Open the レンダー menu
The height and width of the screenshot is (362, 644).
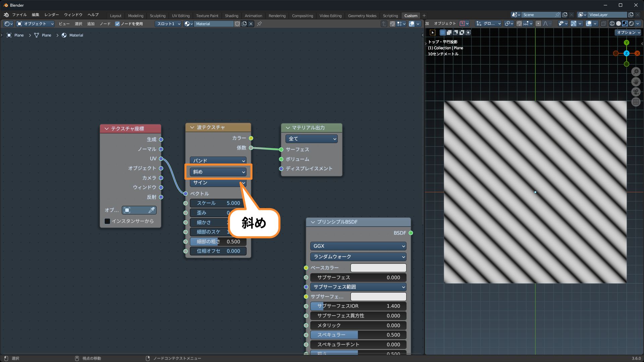point(51,15)
